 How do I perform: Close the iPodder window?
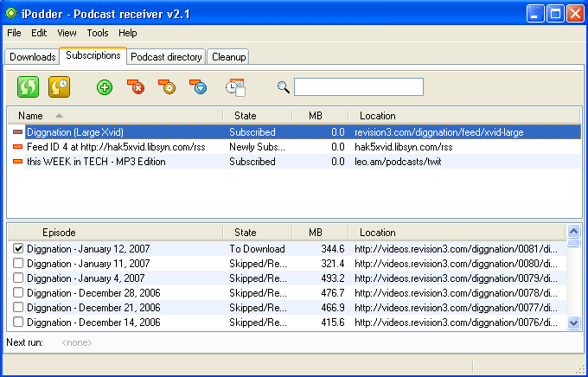(575, 14)
